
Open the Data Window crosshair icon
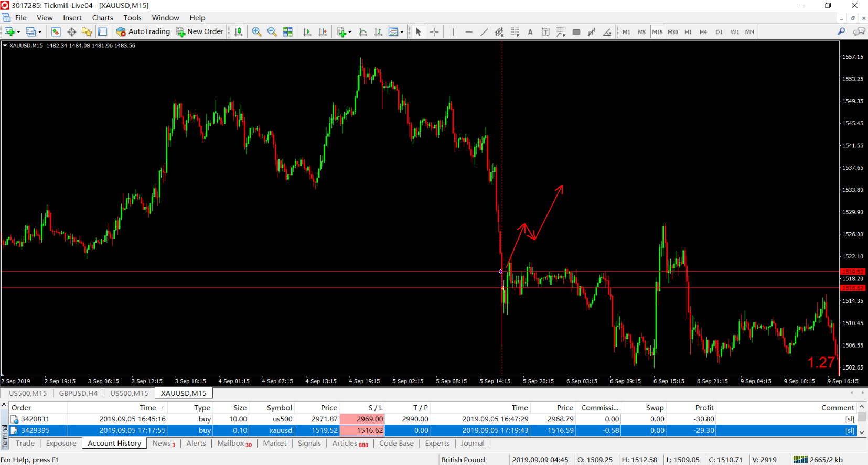[x=72, y=32]
